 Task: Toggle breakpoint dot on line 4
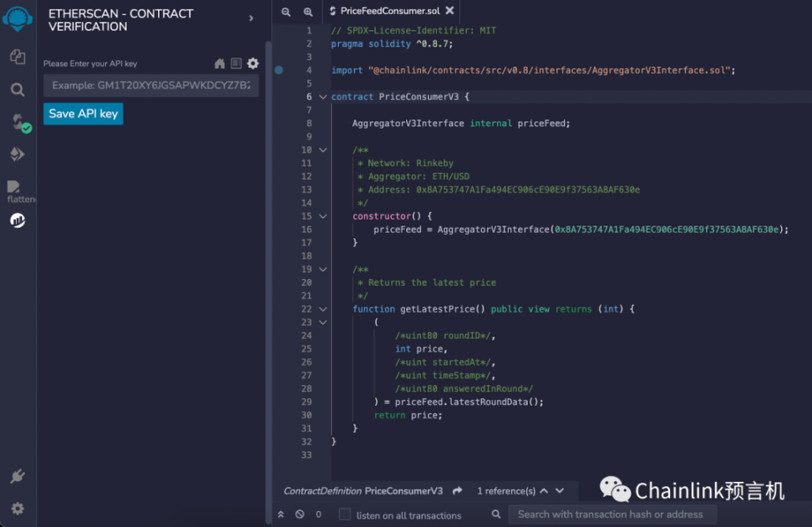point(279,70)
